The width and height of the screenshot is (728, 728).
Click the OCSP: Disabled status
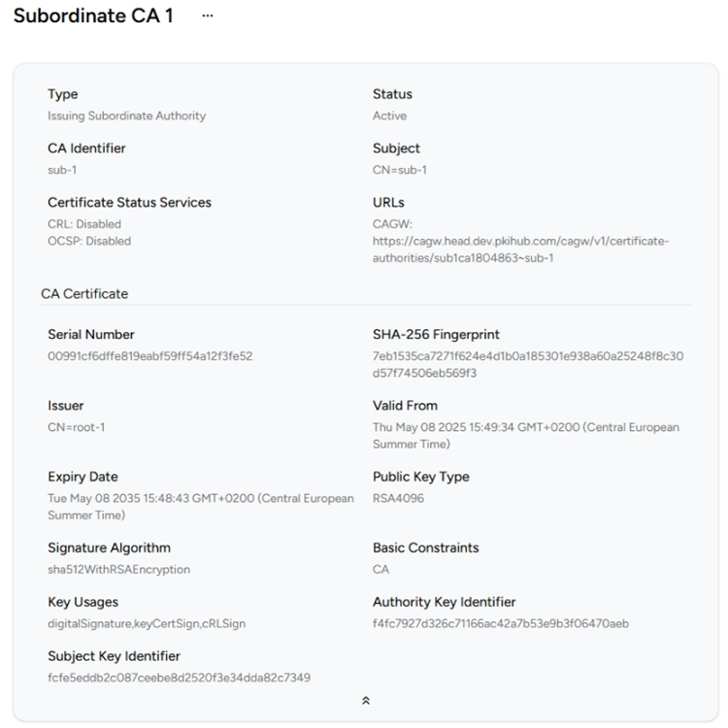coord(89,241)
